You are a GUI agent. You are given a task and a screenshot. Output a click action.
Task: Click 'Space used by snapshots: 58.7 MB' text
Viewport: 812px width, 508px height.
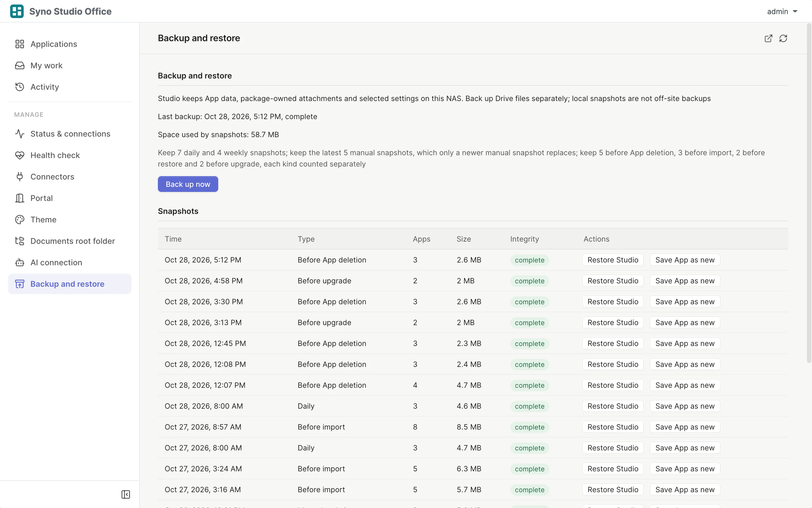pos(219,135)
